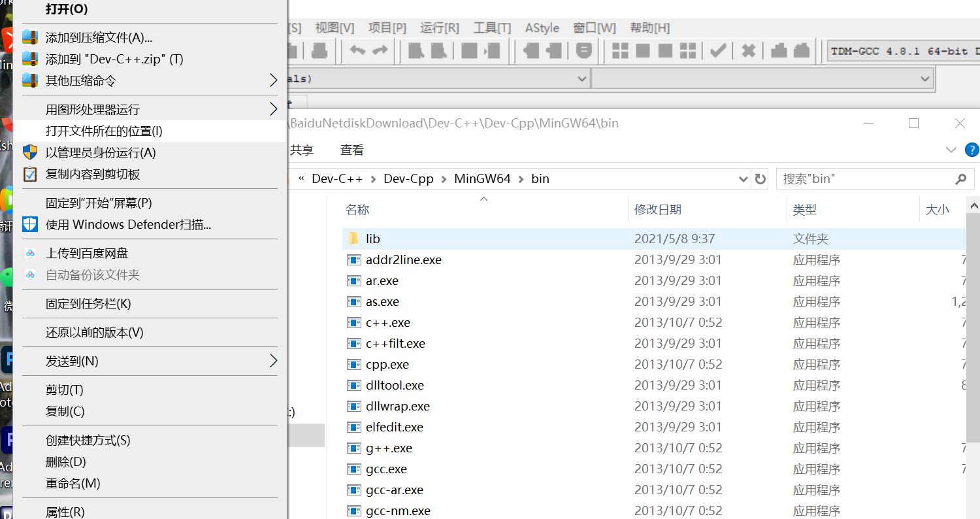The height and width of the screenshot is (519, 980).
Task: Click the gcc.exe application icon
Action: coord(353,469)
